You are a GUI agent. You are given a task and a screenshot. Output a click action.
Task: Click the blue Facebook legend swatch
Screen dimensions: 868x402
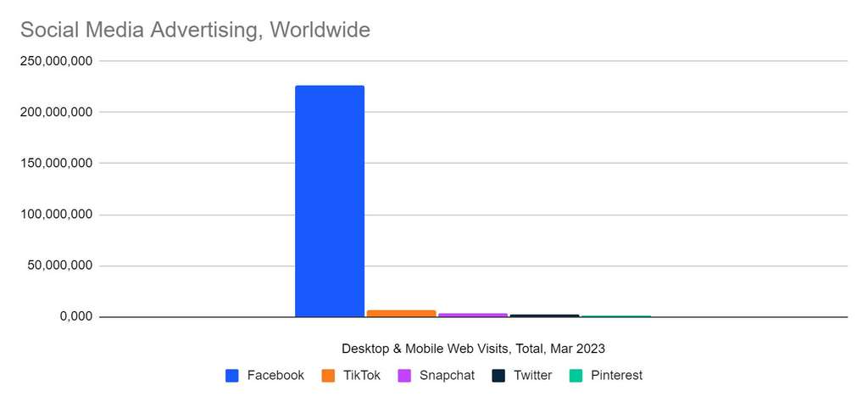click(x=232, y=376)
